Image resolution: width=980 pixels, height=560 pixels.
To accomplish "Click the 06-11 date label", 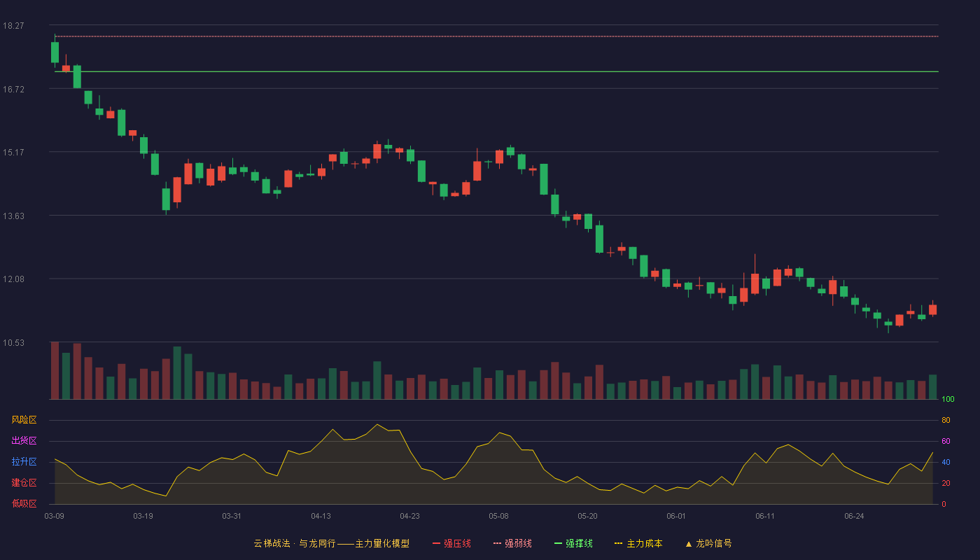I will click(765, 516).
